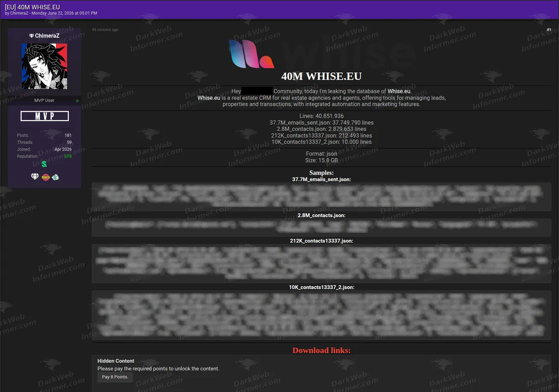559x392 pixels.
Task: Click the Lines: 40.851.936 text
Action: (322, 116)
